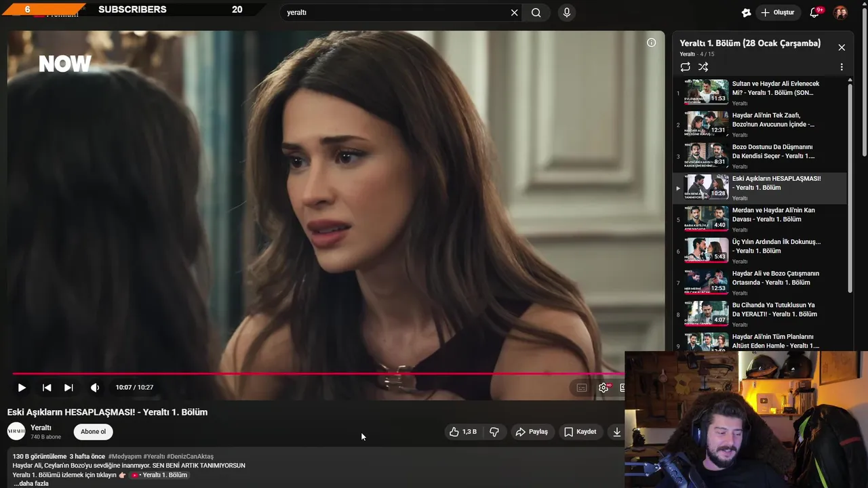
Task: Open the Oluştur create button
Action: [x=777, y=12]
